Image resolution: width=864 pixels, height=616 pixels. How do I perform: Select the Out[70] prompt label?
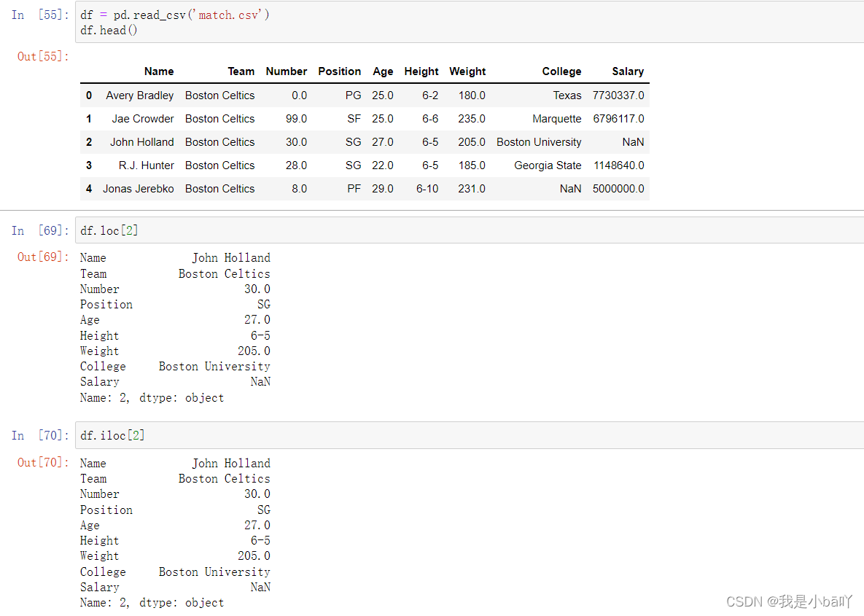(44, 462)
